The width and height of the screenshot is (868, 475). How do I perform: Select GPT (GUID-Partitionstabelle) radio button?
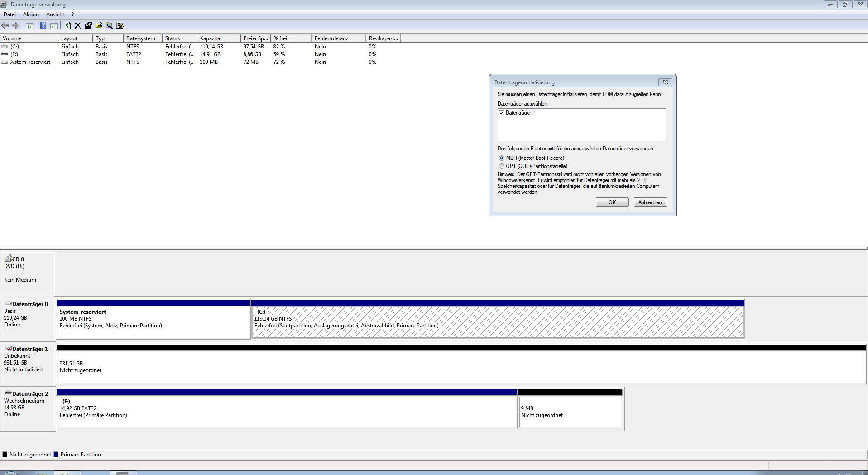501,166
